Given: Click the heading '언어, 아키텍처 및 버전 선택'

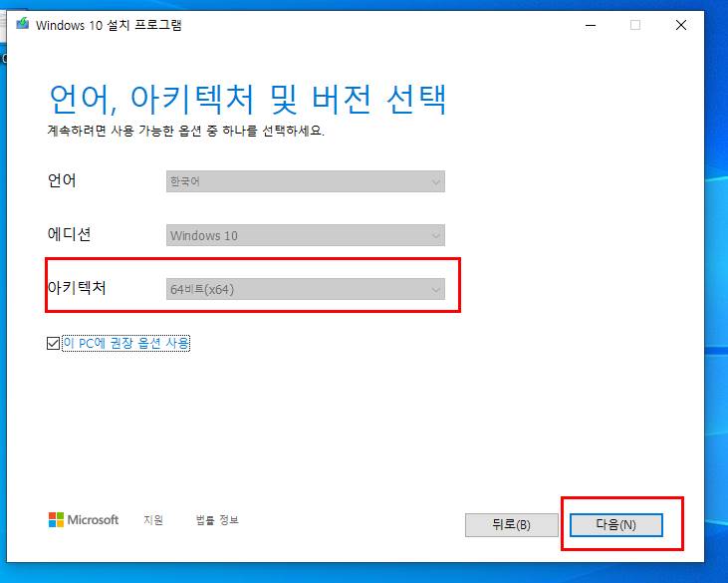Looking at the screenshot, I should click(x=247, y=99).
